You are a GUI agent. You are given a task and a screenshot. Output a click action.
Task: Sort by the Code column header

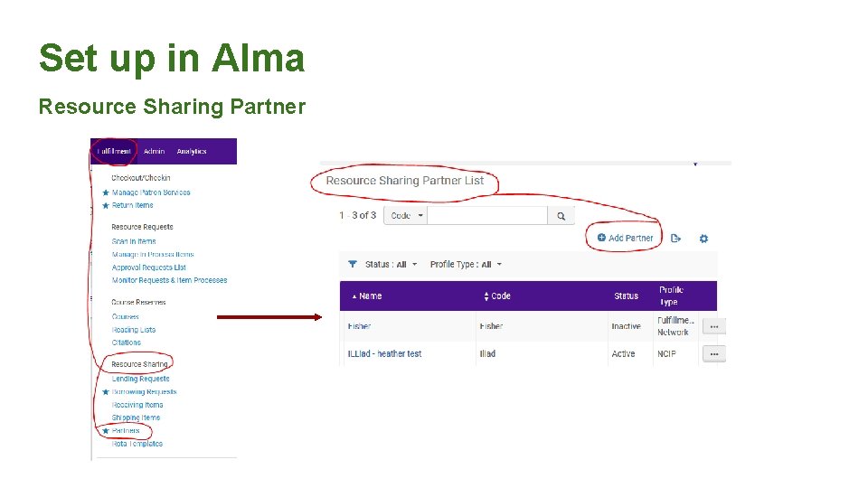click(x=497, y=296)
